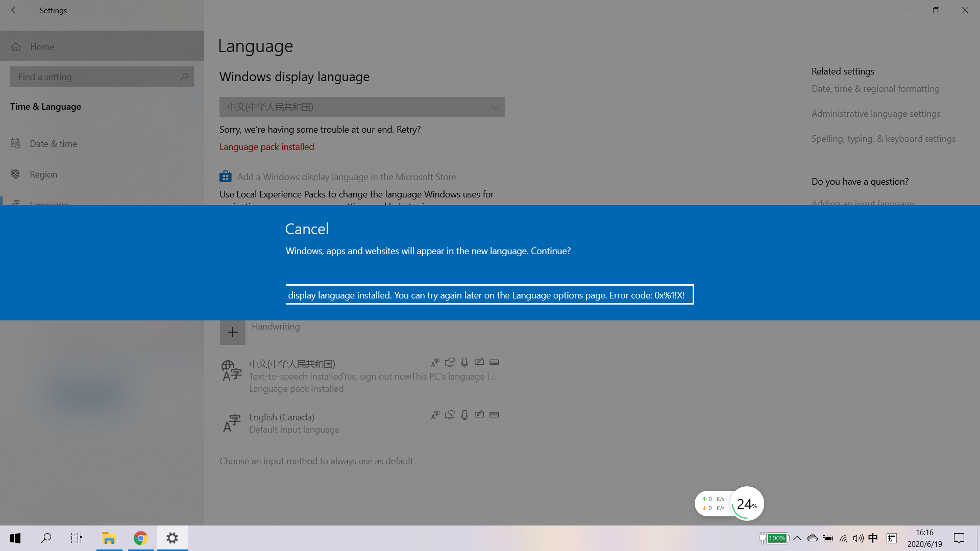Click the 24% circular download progress indicator
The width and height of the screenshot is (980, 551).
(x=746, y=504)
